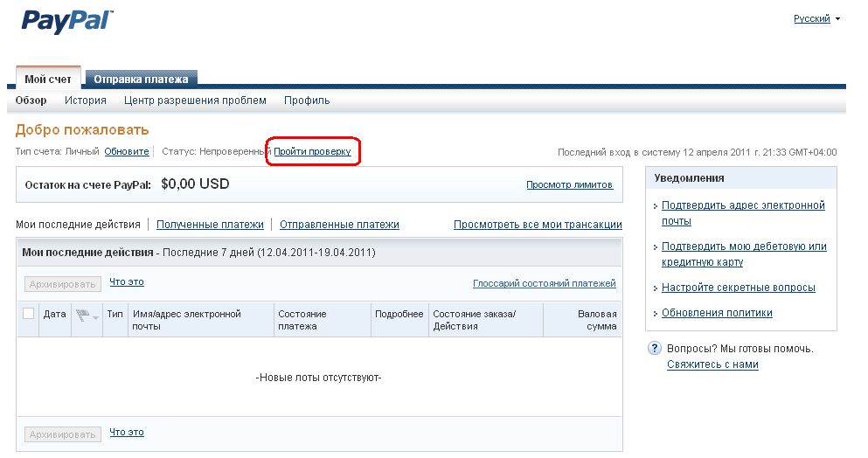Switch to the Отправка платежа tab

coord(141,80)
